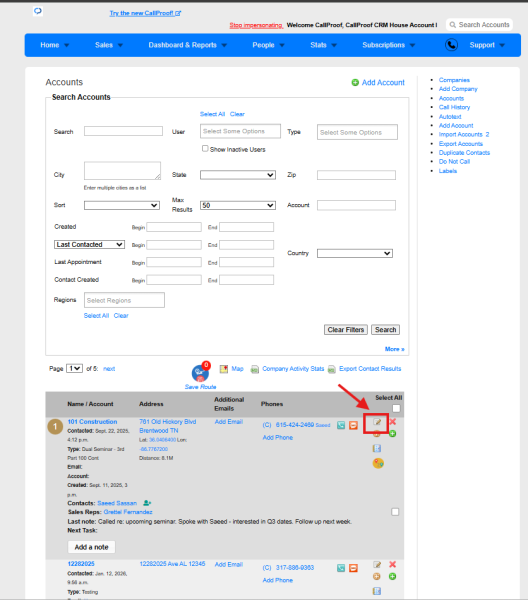This screenshot has width=528, height=600.
Task: Click Add a note button
Action: (91, 547)
